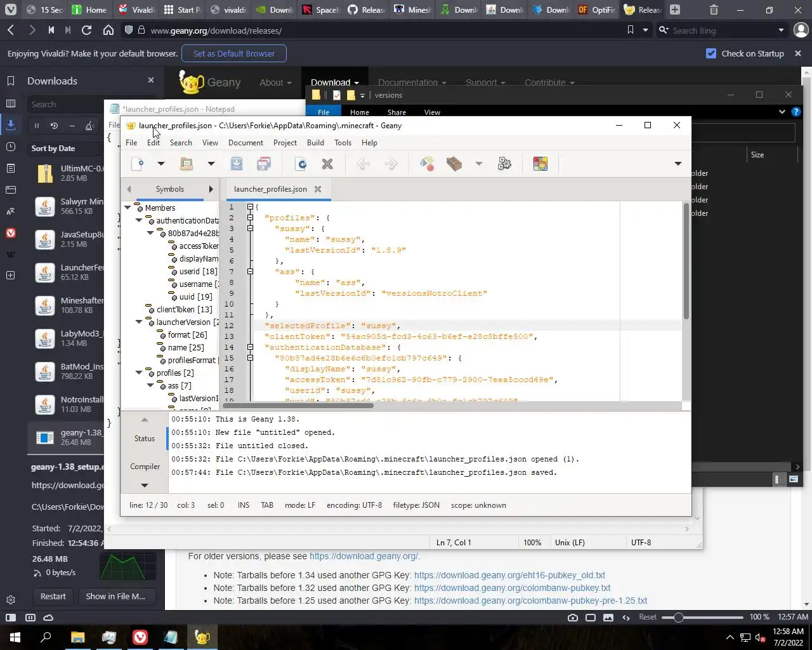Toggle fold at line 1 in Geany editor
The height and width of the screenshot is (650, 812).
pyautogui.click(x=250, y=207)
